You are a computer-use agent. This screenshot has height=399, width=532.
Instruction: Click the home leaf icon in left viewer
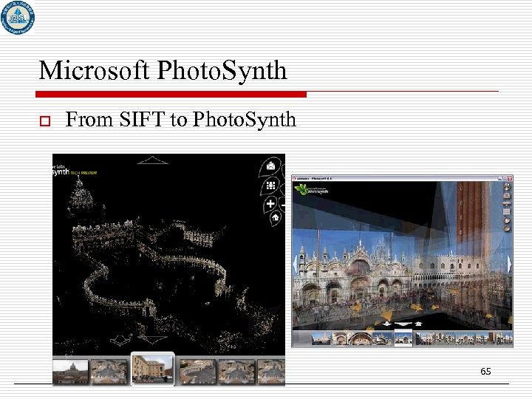click(x=276, y=217)
